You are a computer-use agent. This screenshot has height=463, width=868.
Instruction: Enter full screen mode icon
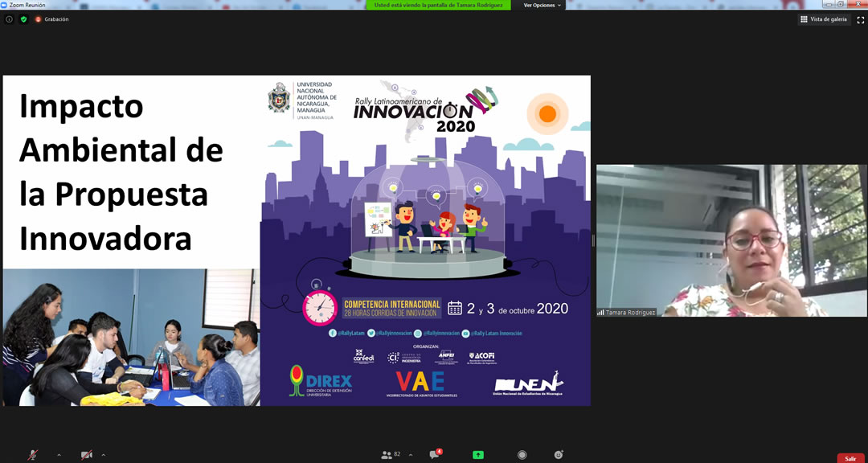click(861, 19)
